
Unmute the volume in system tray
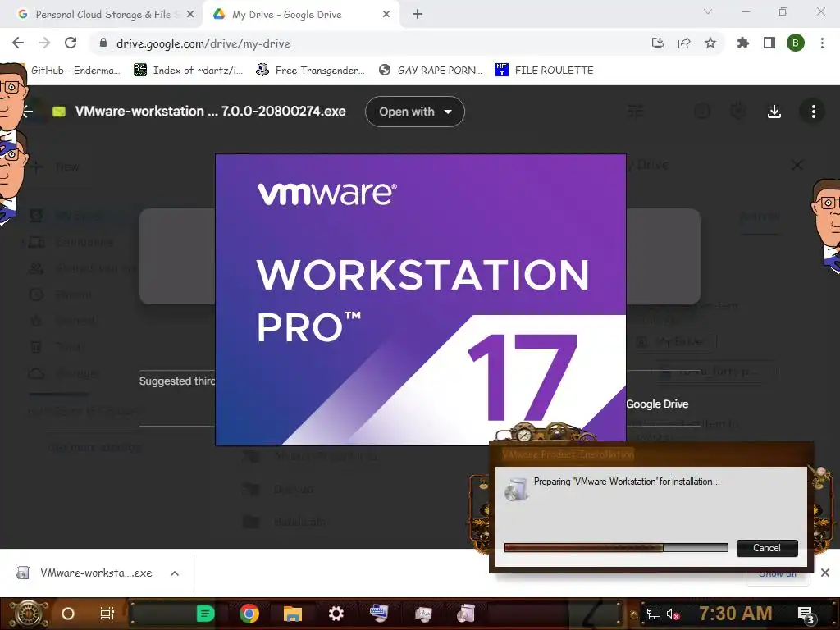(673, 614)
